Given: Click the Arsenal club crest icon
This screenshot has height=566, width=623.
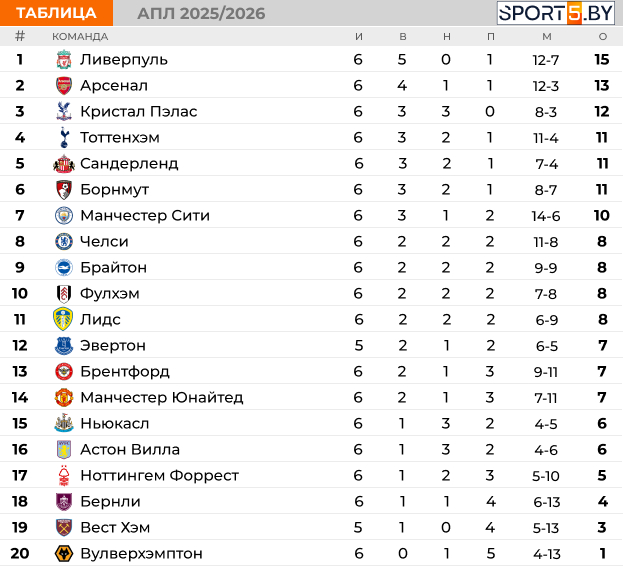Looking at the screenshot, I should tap(64, 85).
